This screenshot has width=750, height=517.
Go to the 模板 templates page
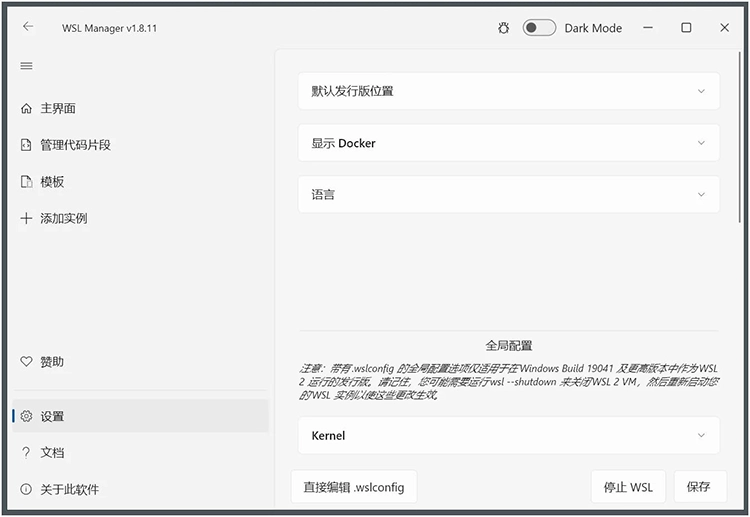(52, 182)
